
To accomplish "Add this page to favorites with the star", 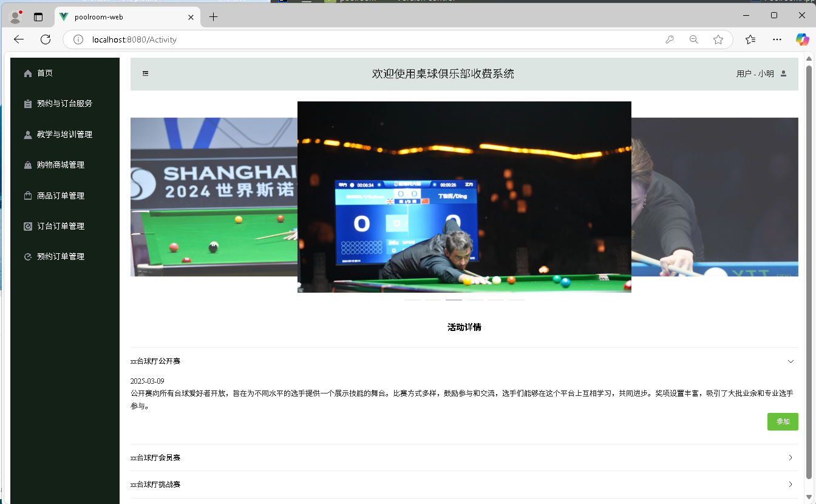I will 718,39.
